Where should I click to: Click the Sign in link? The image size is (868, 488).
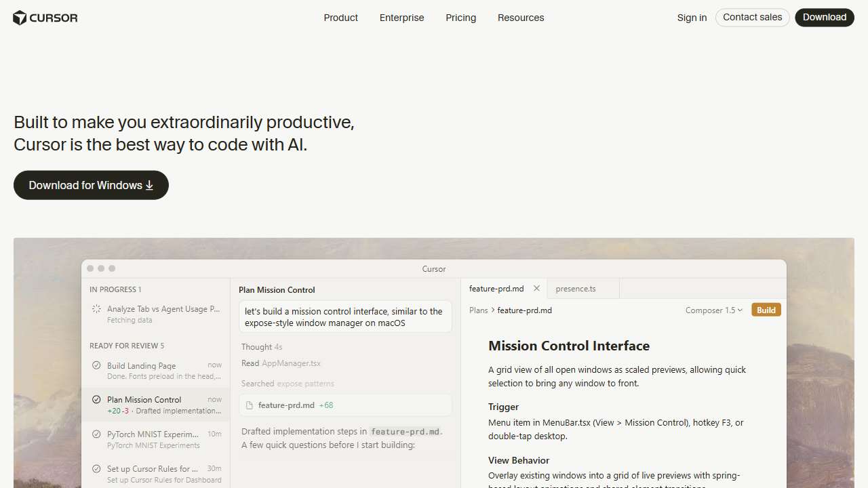(692, 18)
